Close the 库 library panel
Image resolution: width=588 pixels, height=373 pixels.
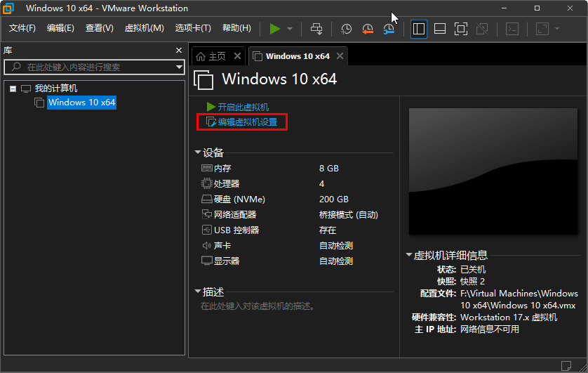coord(179,51)
